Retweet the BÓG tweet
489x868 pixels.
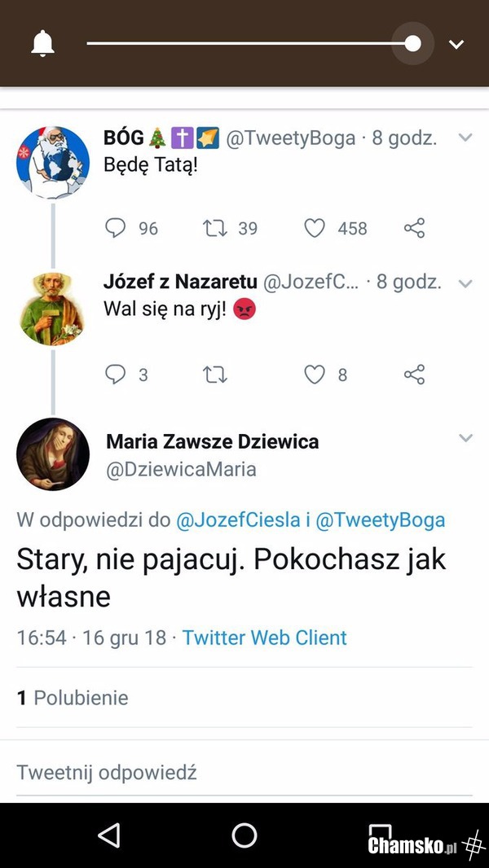pyautogui.click(x=214, y=228)
